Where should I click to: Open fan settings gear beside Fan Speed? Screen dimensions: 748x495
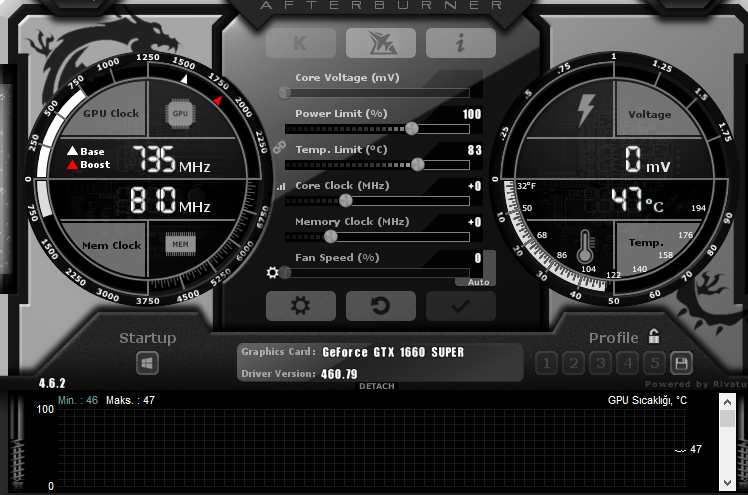point(272,272)
